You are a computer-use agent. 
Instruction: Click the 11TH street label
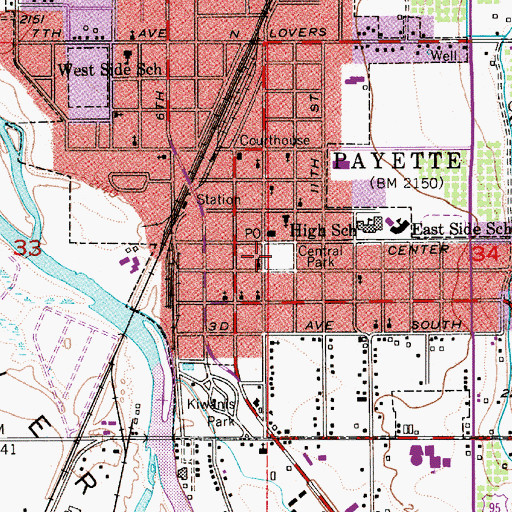coord(315,176)
